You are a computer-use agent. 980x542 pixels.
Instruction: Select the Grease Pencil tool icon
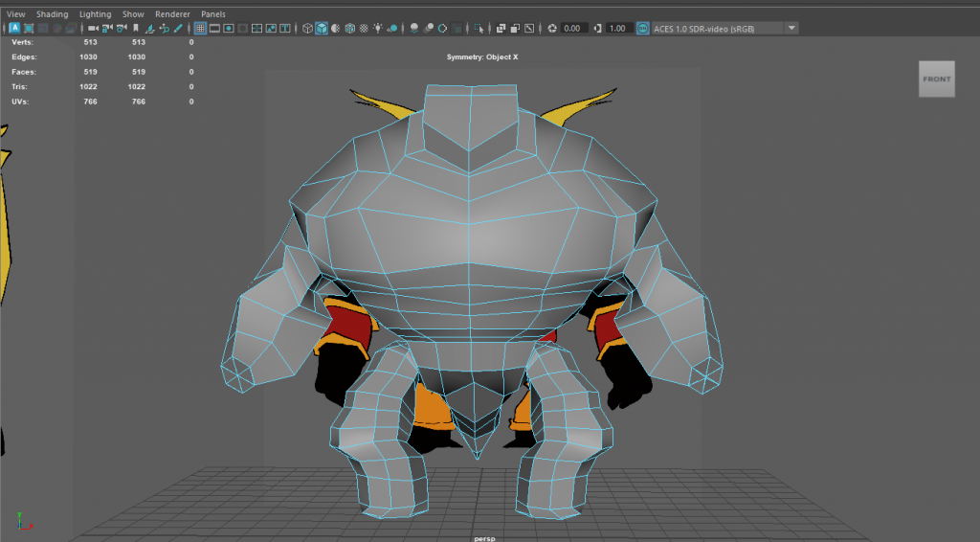point(178,28)
